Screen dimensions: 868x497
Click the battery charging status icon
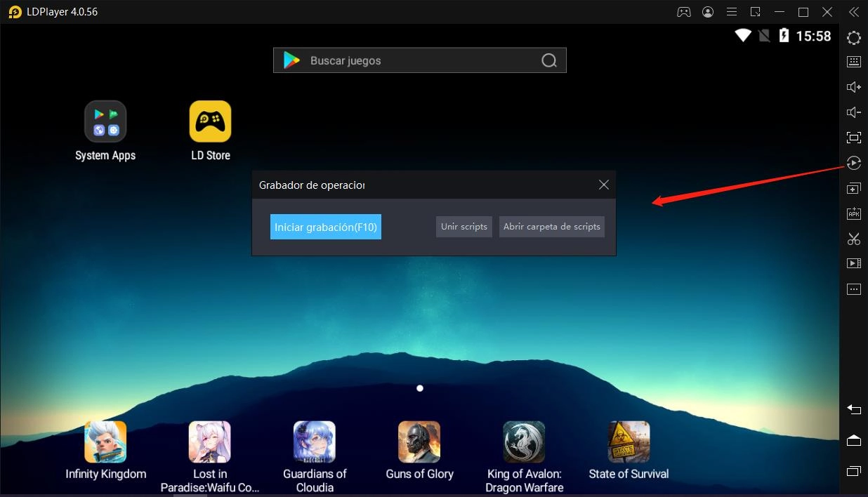tap(784, 36)
